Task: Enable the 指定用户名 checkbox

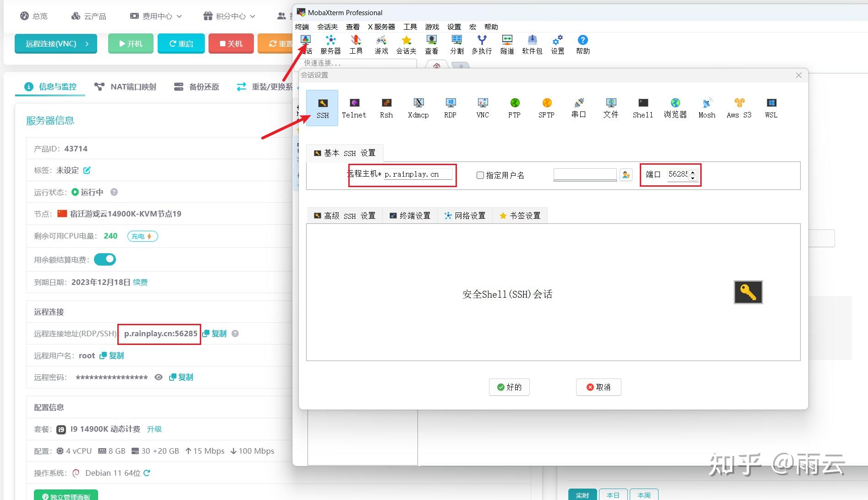Action: (480, 175)
